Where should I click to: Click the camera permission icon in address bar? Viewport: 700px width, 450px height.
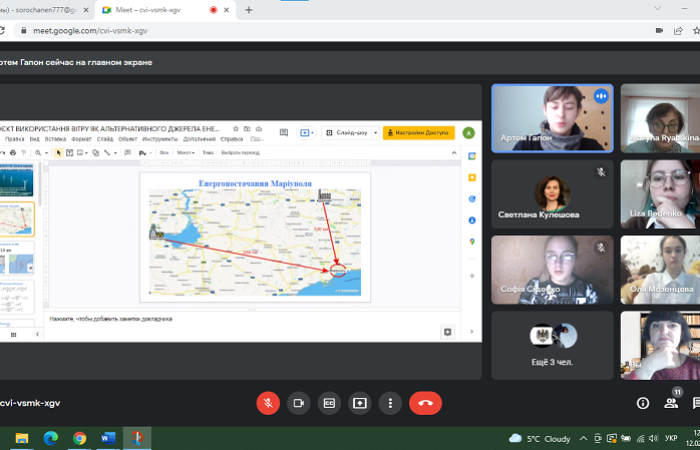click(659, 31)
